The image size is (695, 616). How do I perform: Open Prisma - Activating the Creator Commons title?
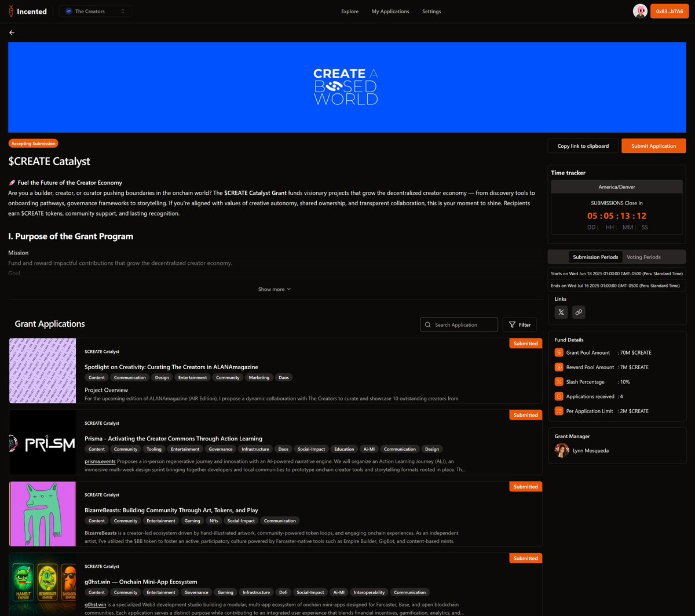click(173, 439)
